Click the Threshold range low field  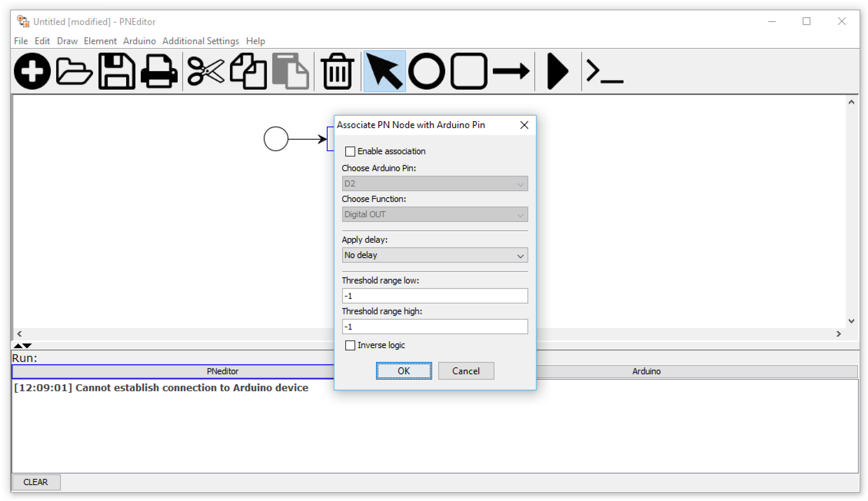pos(434,296)
